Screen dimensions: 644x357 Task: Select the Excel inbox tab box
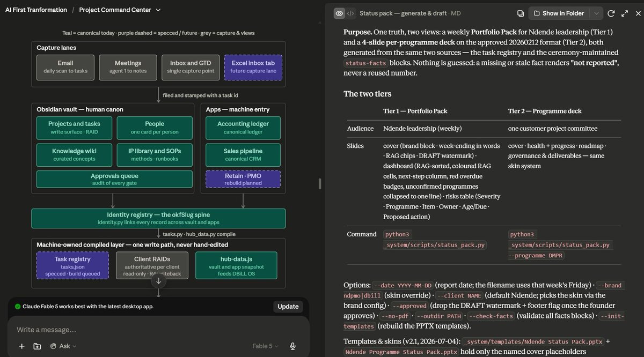(253, 67)
